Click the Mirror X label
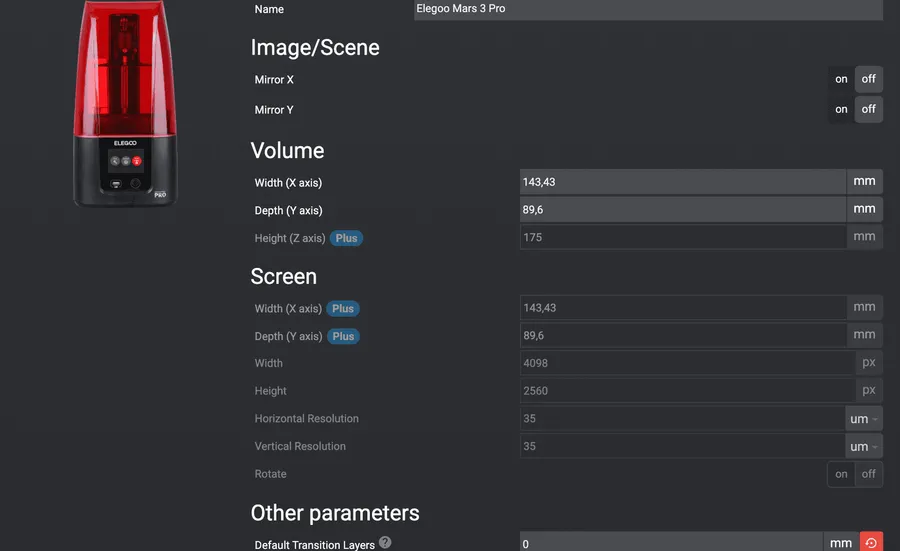900x551 pixels. tap(274, 80)
